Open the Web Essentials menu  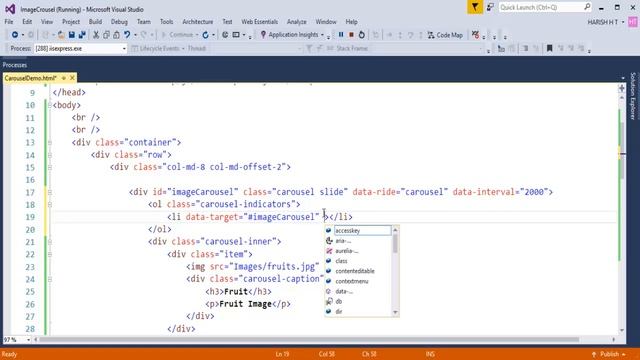259,22
